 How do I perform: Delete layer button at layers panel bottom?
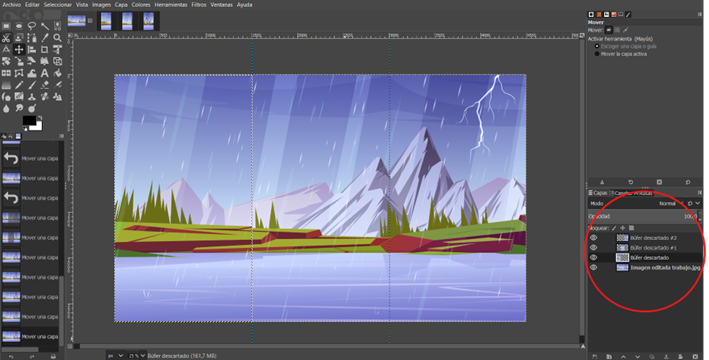(695, 356)
